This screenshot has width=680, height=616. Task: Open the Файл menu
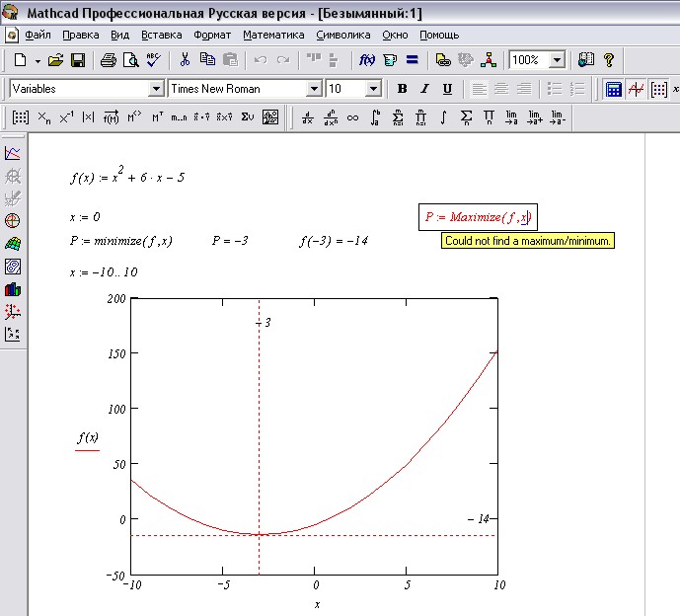tap(38, 36)
